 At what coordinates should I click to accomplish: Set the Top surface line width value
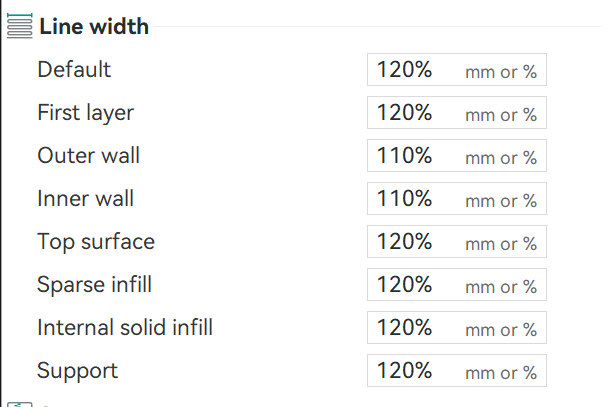[457, 242]
